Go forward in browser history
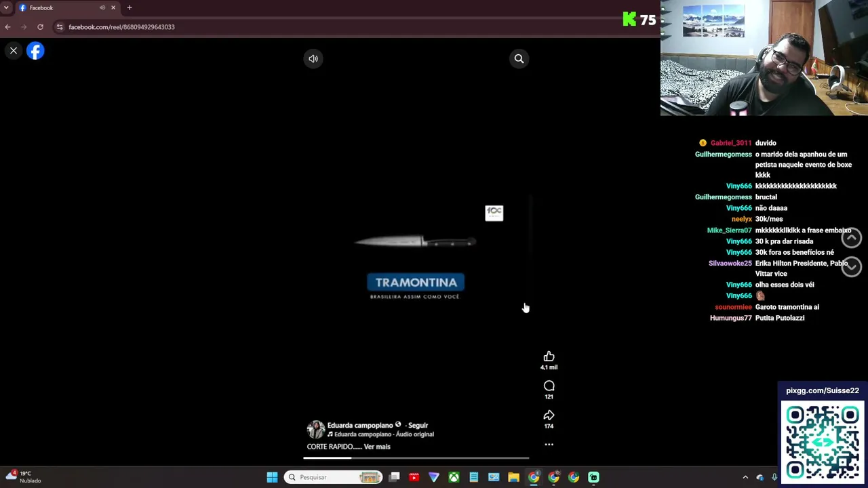868x488 pixels. 24,27
